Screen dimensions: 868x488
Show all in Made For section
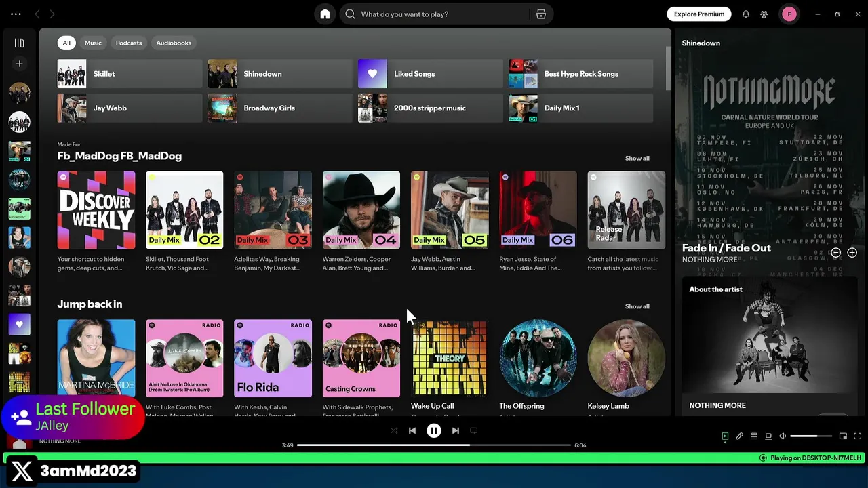click(637, 158)
